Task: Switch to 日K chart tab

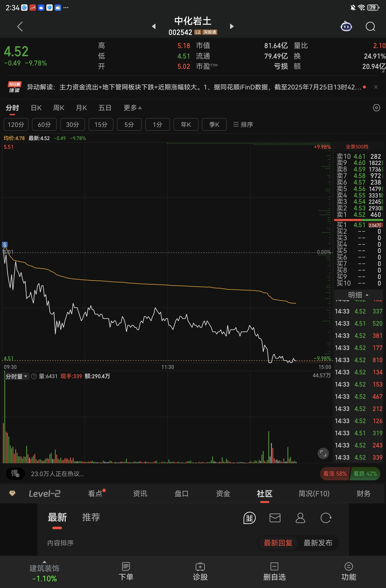Action: [x=36, y=108]
